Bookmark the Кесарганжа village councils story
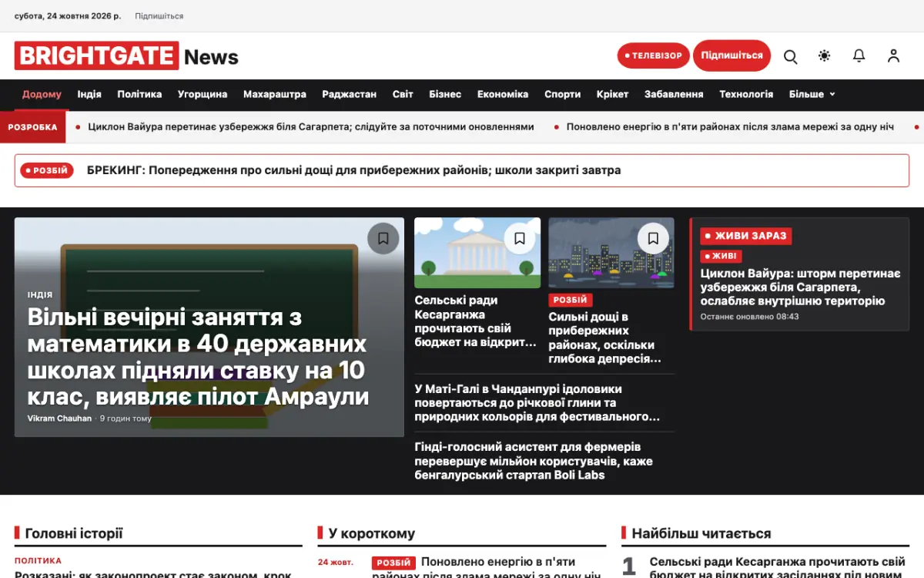This screenshot has width=924, height=578. tap(520, 238)
